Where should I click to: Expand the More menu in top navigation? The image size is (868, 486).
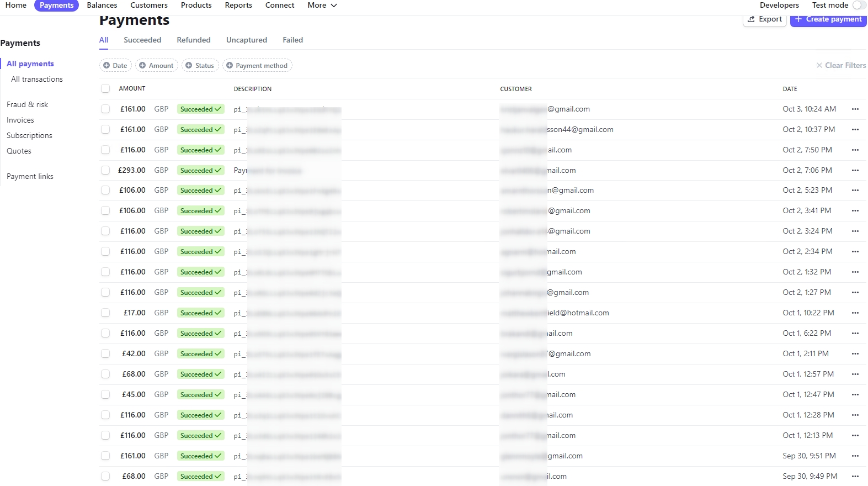[322, 6]
